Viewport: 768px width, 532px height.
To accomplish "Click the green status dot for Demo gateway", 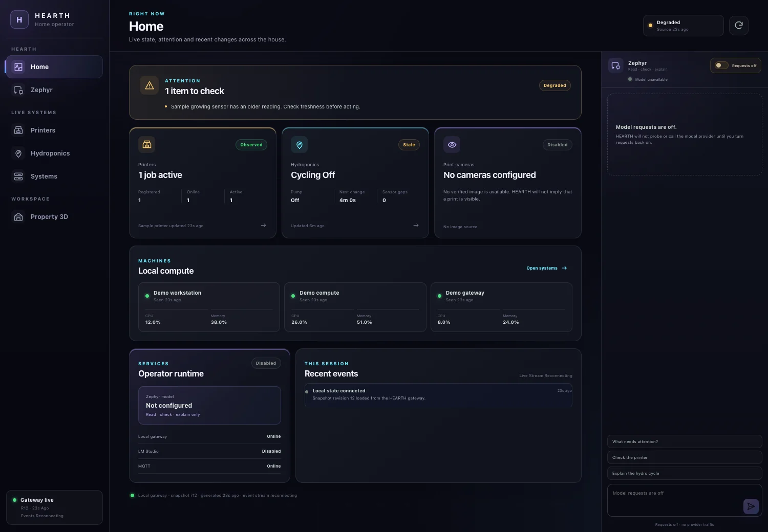I will pyautogui.click(x=440, y=296).
